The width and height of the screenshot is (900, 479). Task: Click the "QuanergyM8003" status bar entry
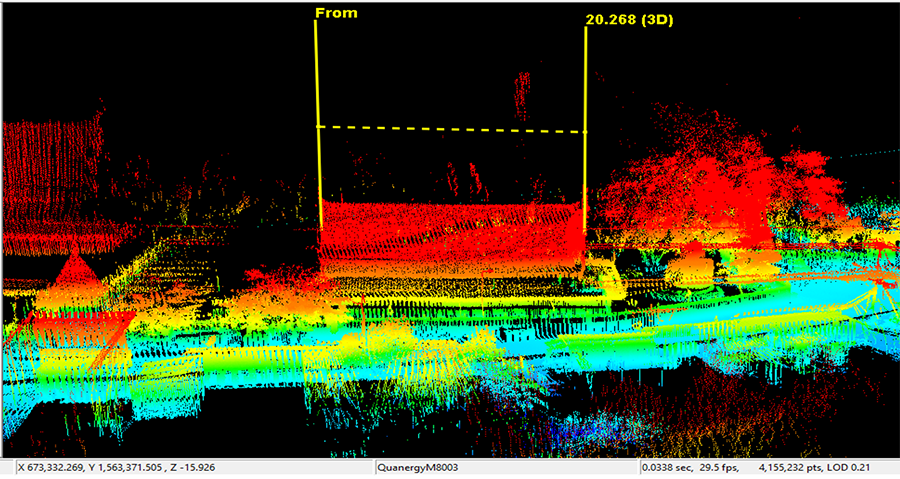417,468
